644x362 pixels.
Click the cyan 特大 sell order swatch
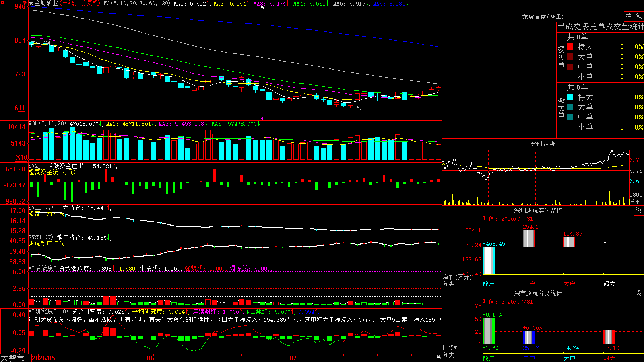[570, 97]
